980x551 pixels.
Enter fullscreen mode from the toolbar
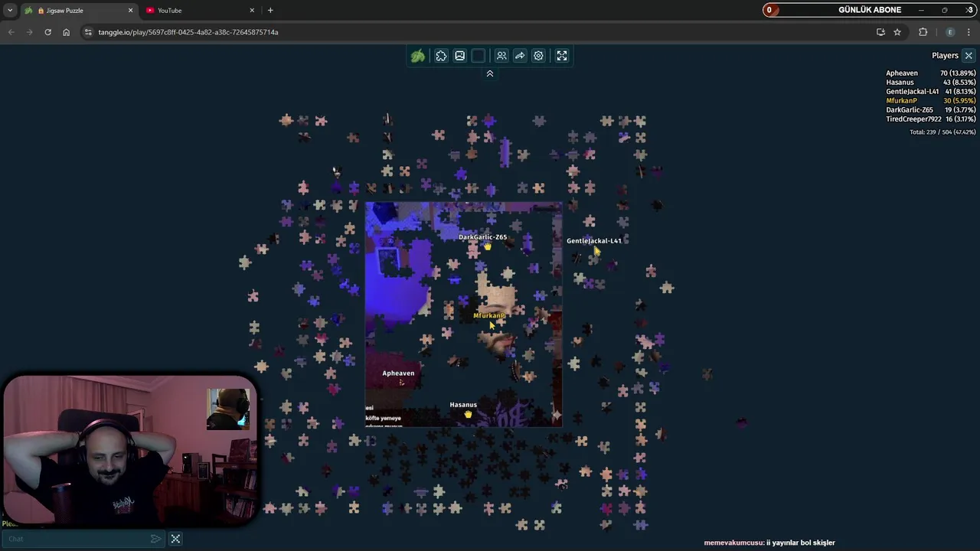coord(562,56)
